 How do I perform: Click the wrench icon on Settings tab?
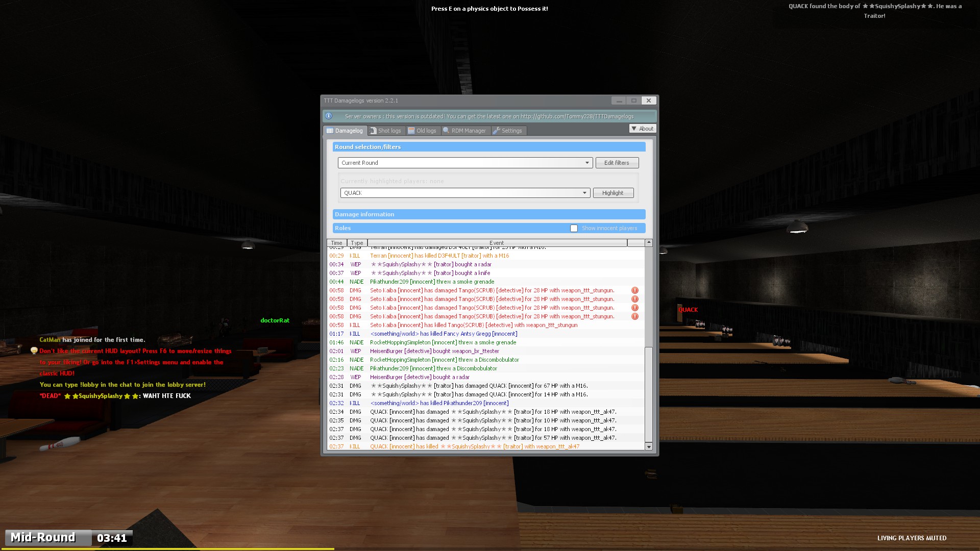point(496,131)
